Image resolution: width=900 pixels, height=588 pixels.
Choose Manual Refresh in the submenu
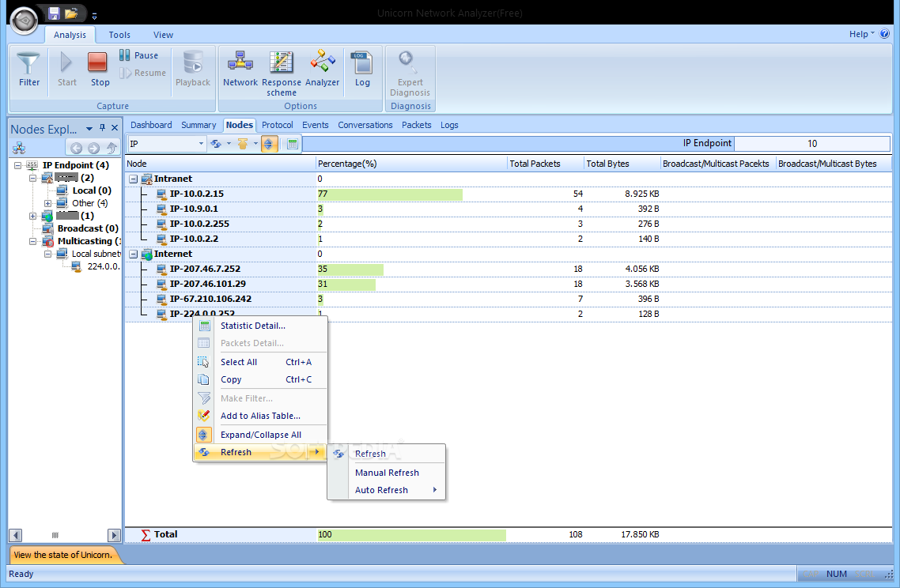click(387, 473)
